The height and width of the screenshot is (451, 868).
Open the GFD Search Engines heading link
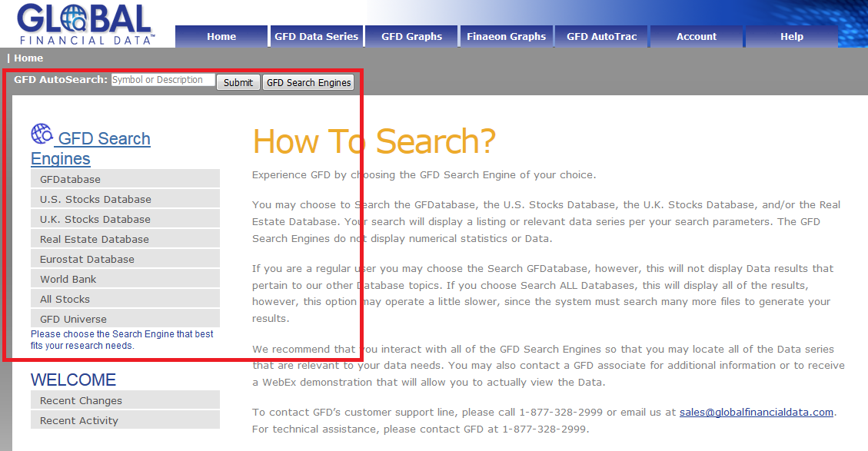(x=104, y=139)
